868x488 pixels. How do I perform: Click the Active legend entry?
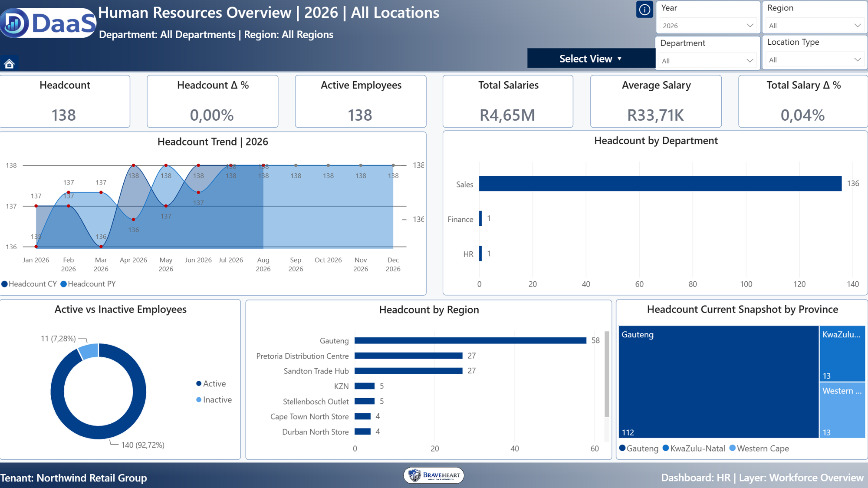pyautogui.click(x=211, y=384)
